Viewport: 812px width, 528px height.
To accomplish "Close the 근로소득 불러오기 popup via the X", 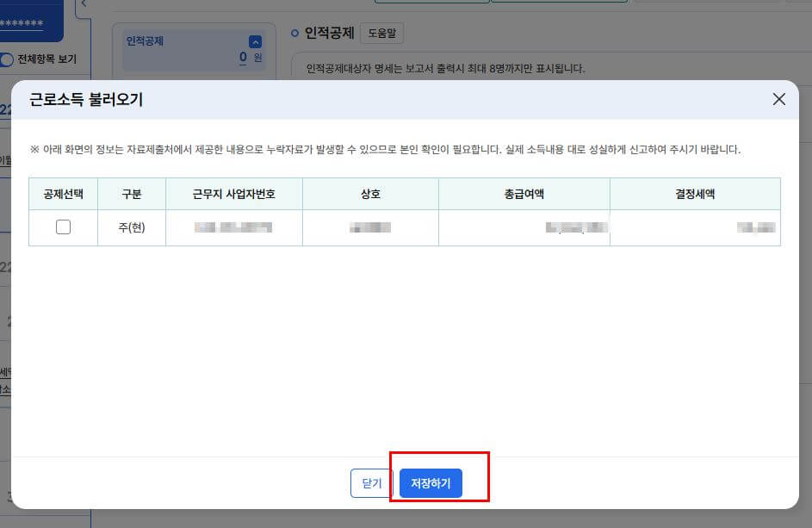I will [x=779, y=99].
